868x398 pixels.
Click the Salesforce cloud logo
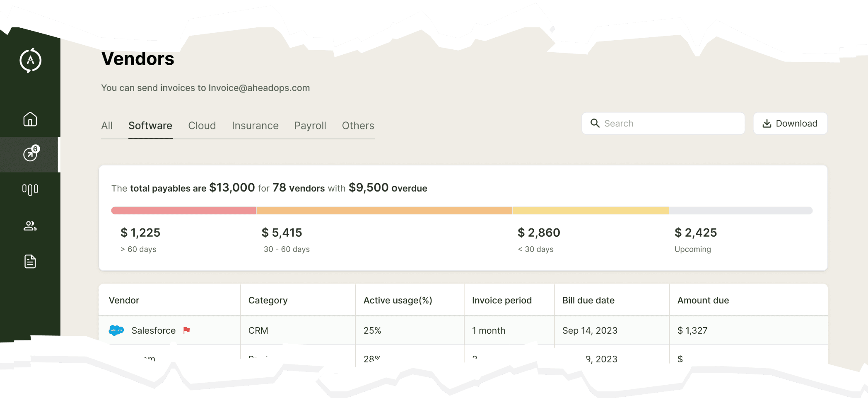click(116, 330)
